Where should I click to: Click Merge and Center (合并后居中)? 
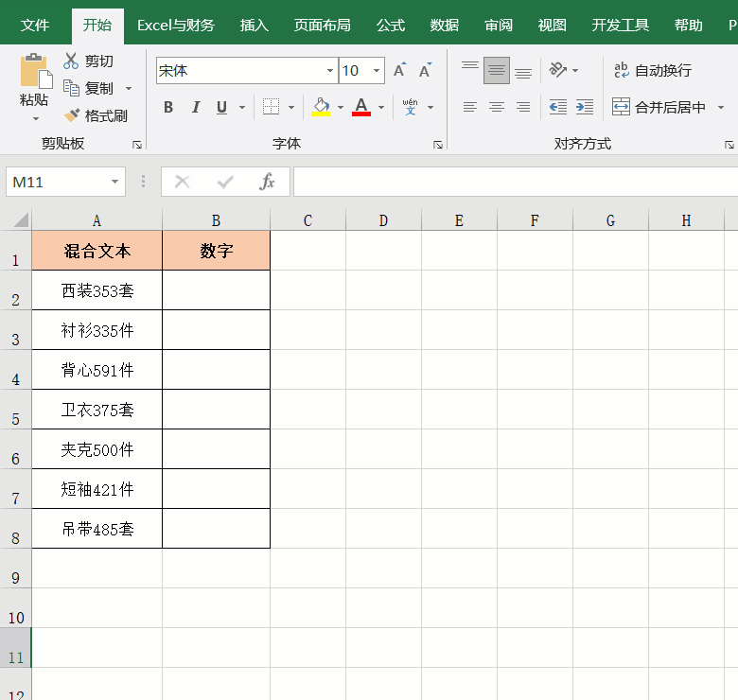[659, 107]
